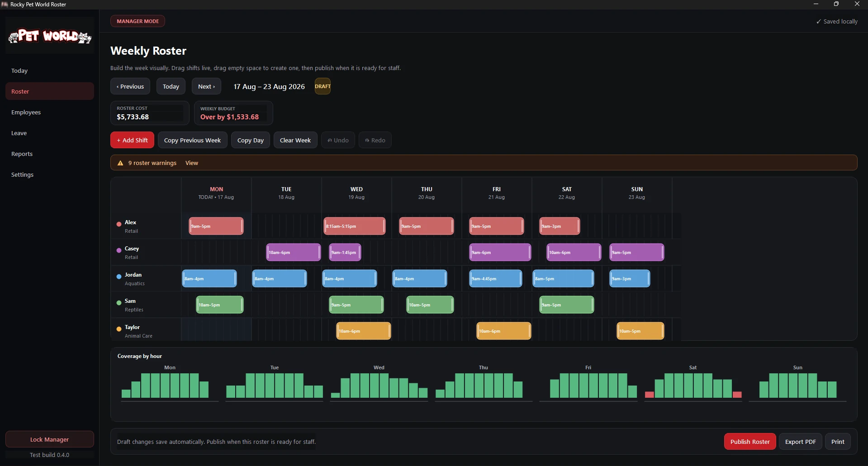Select Sam's Thursday 10am–5pm shift
The height and width of the screenshot is (466, 868).
(x=430, y=305)
